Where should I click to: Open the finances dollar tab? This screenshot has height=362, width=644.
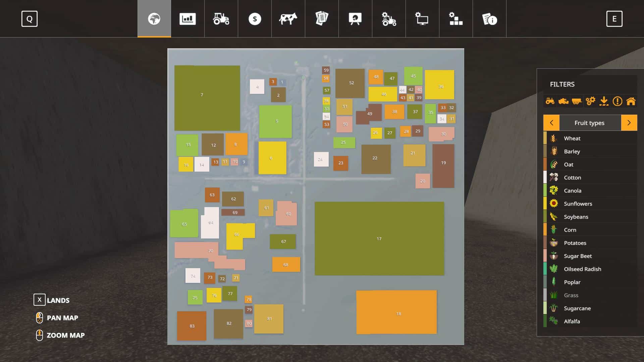coord(255,19)
